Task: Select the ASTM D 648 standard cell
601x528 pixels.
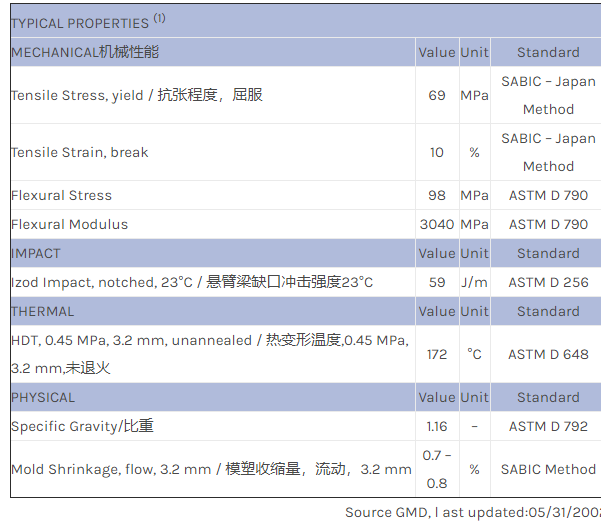Action: pyautogui.click(x=548, y=354)
